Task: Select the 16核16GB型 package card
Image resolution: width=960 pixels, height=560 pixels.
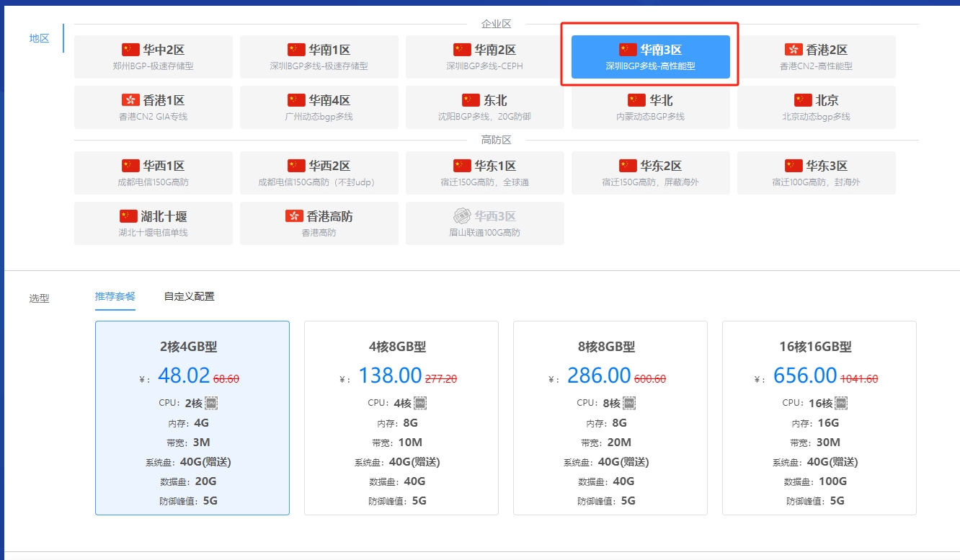Action: [819, 418]
